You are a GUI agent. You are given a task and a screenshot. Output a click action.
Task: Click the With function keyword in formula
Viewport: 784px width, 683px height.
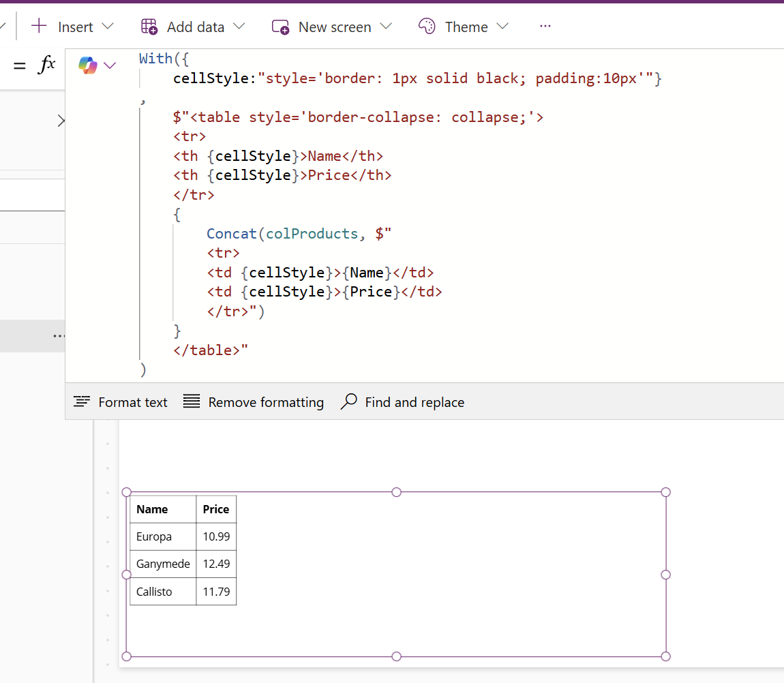point(155,59)
